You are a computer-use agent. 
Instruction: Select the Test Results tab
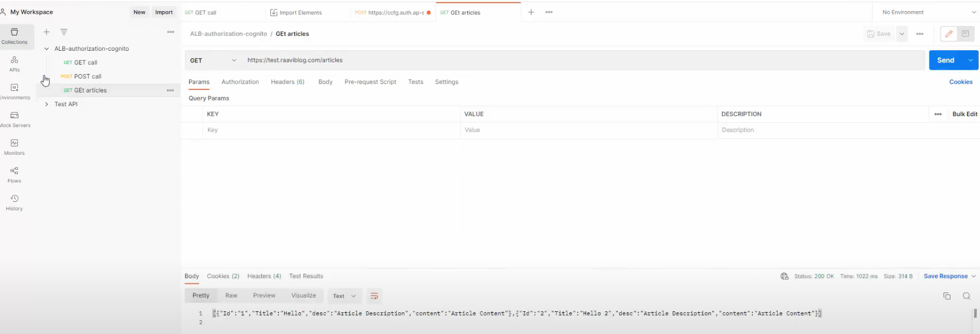pos(306,276)
